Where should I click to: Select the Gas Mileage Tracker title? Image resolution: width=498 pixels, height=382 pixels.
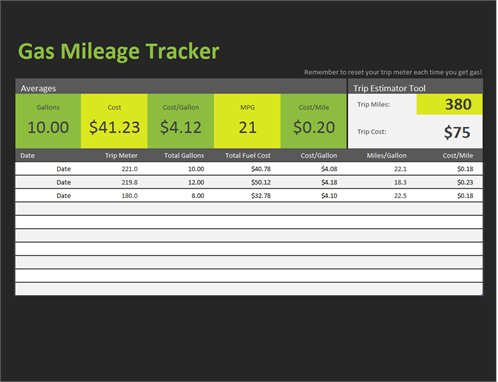click(x=119, y=52)
